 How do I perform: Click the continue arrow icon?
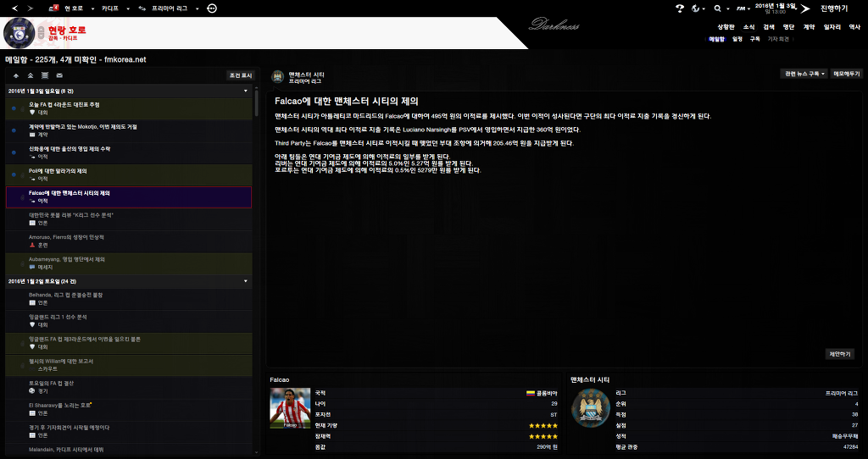pos(805,8)
